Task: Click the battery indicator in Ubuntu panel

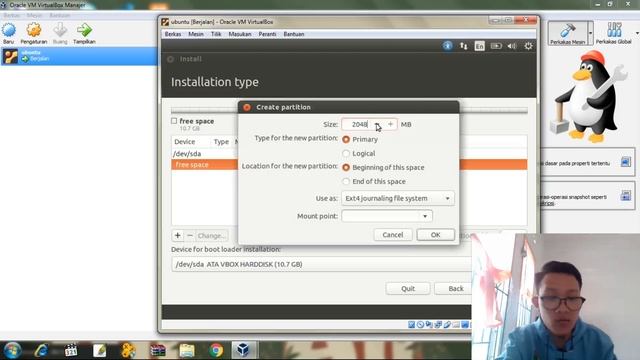Action: pos(496,46)
